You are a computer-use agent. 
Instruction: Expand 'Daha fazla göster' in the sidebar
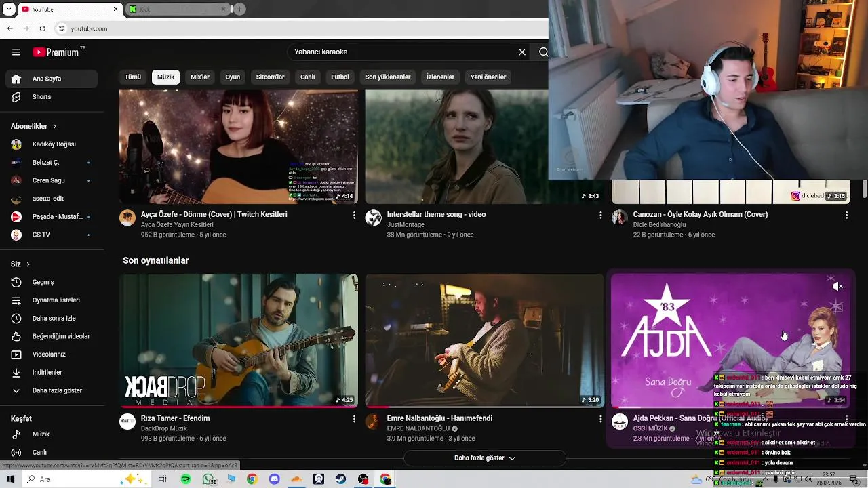(x=52, y=391)
